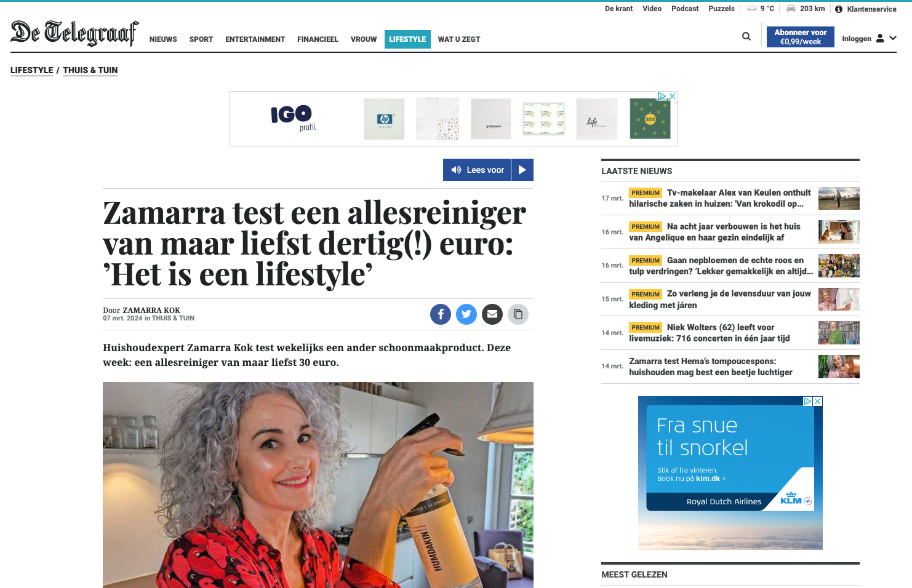Share article on Twitter
The width and height of the screenshot is (912, 588).
(x=466, y=314)
